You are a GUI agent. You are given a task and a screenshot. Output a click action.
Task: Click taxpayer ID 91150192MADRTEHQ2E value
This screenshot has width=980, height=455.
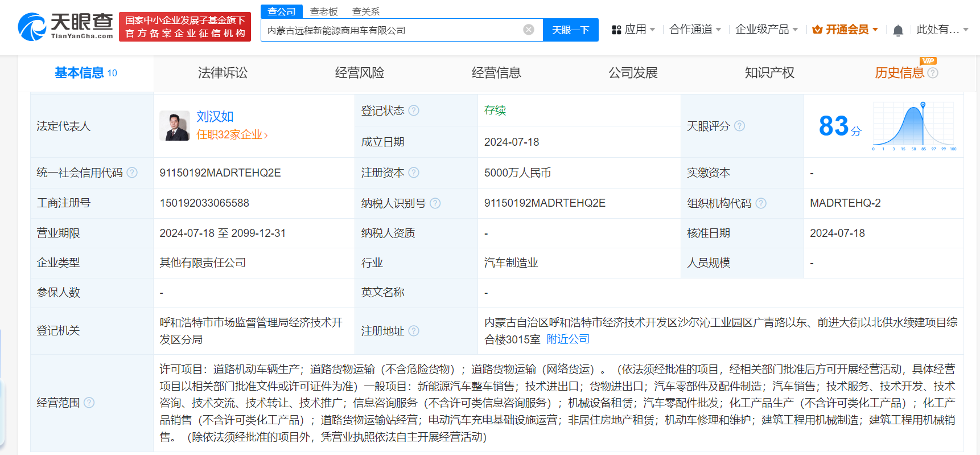[x=545, y=203]
